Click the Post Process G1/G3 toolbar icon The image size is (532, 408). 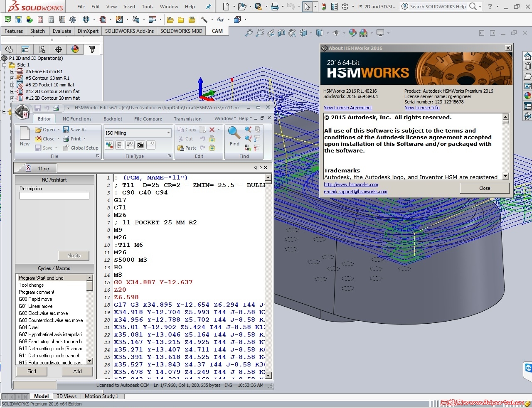click(x=40, y=20)
